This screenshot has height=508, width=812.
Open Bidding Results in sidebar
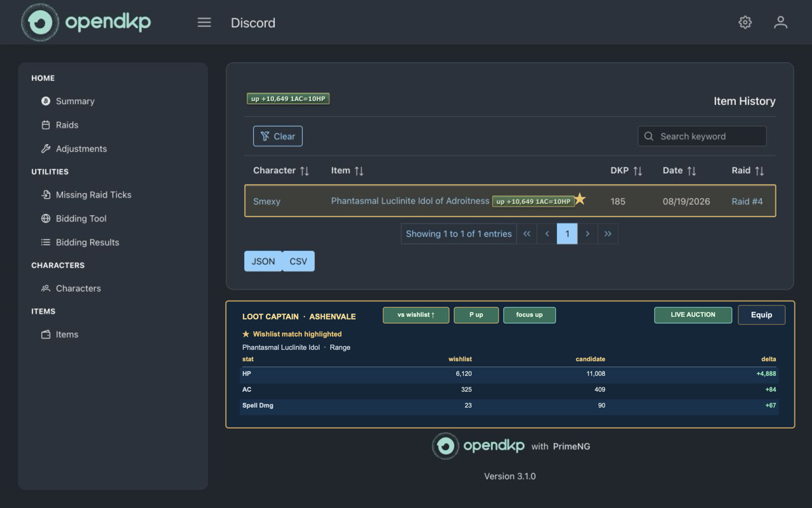88,242
